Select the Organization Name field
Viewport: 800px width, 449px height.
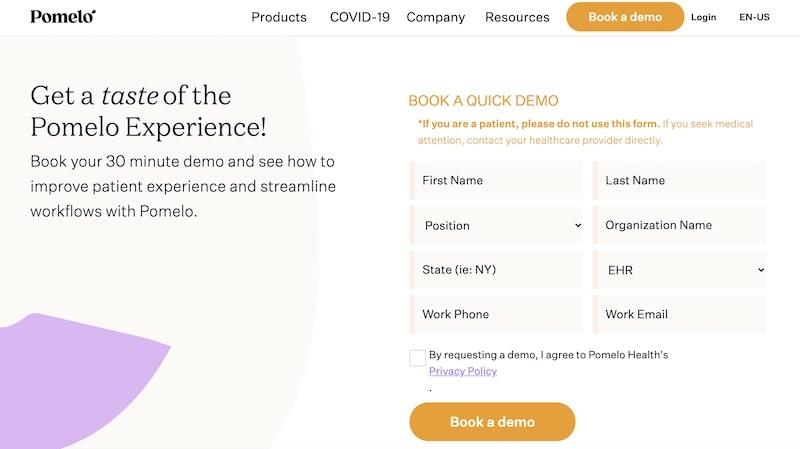[x=680, y=225]
